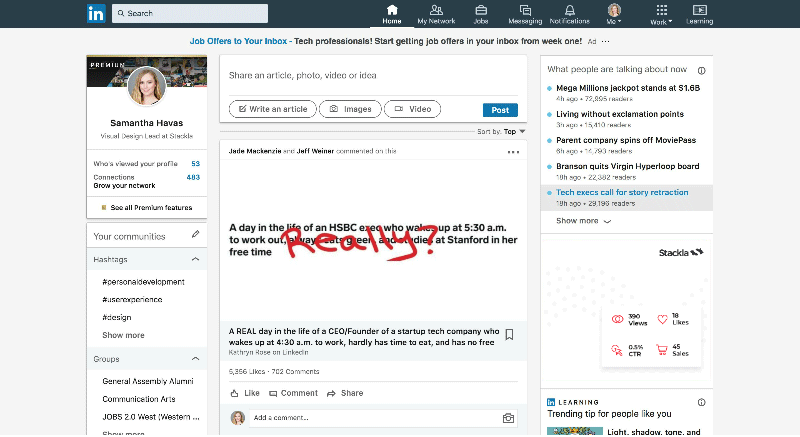800x437 pixels.
Task: Go to the Jobs tab
Action: click(481, 14)
